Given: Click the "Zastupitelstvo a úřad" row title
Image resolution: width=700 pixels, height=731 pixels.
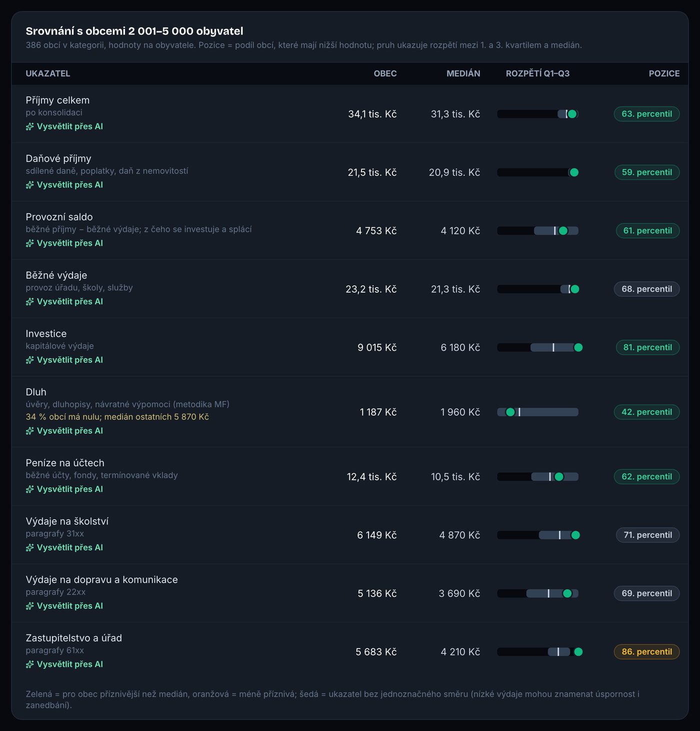Looking at the screenshot, I should pyautogui.click(x=74, y=638).
